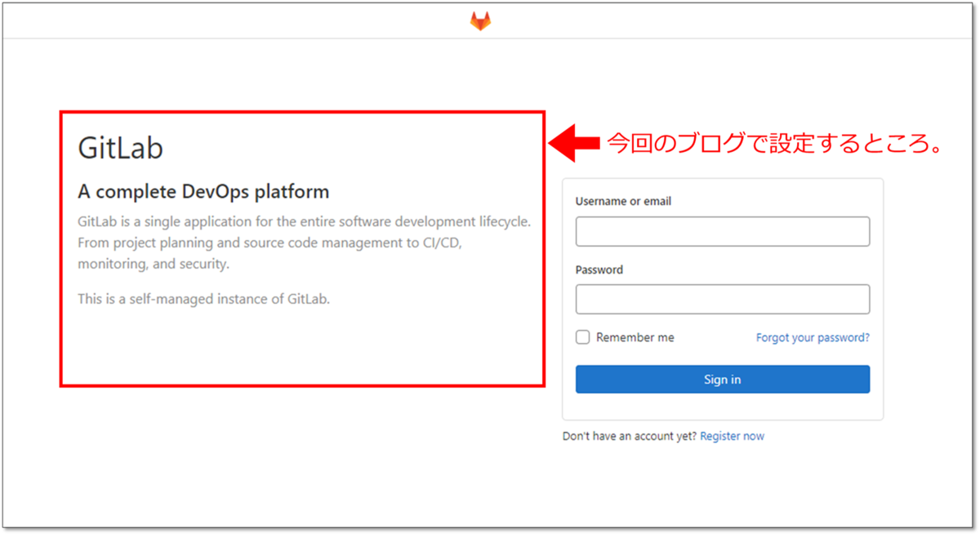
Task: Click the 'Remember me' label text
Action: tap(635, 337)
